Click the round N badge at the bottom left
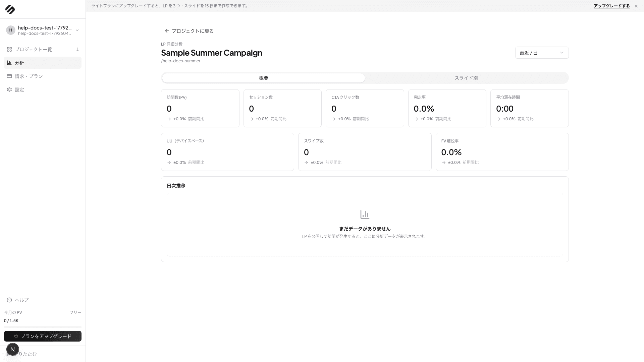Viewport: 644px width, 362px height. (13, 349)
